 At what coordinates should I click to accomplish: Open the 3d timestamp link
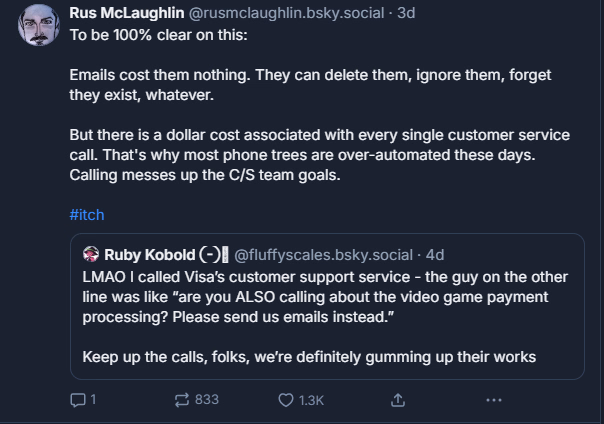(x=406, y=13)
